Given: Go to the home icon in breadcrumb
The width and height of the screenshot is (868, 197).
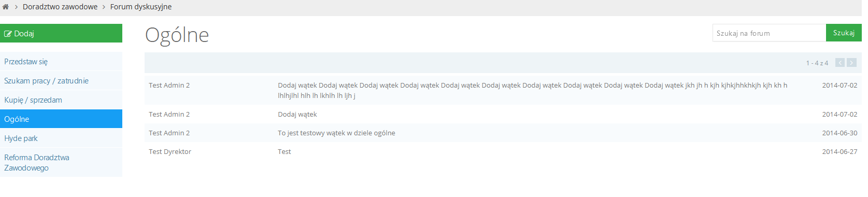Looking at the screenshot, I should click(x=6, y=7).
